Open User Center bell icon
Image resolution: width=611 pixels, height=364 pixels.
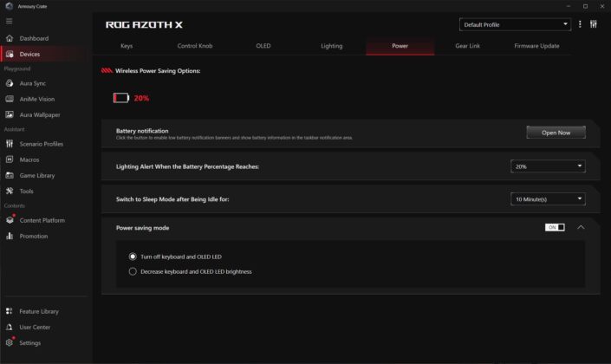(9, 327)
